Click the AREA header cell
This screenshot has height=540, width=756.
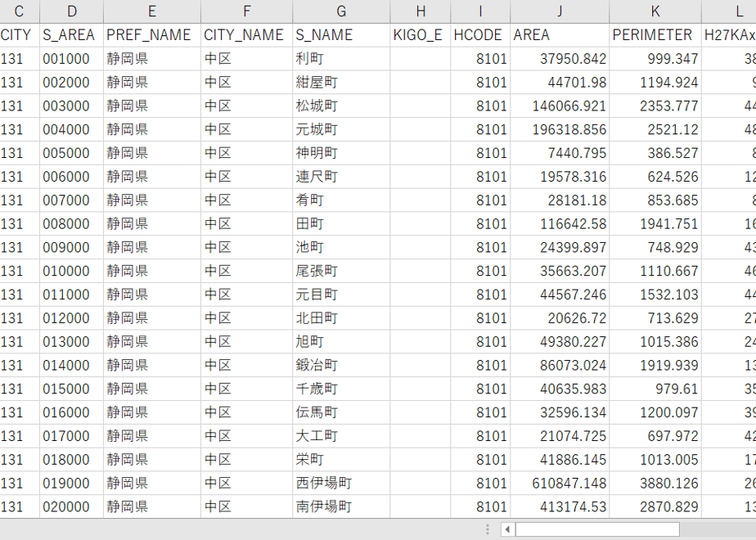tap(560, 34)
